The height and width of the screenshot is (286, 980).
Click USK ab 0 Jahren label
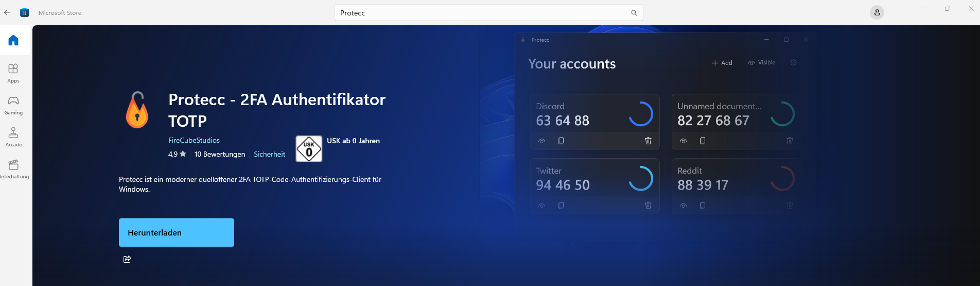pos(353,141)
